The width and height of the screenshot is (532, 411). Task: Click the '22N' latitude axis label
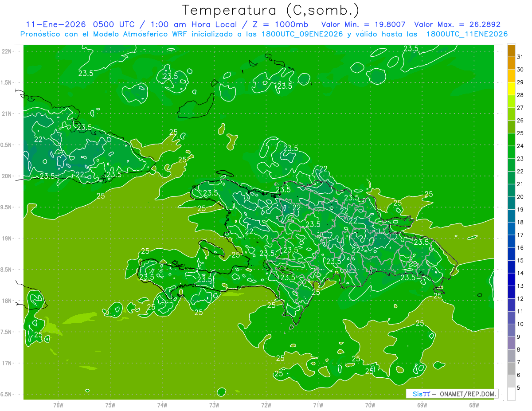[x=8, y=51]
